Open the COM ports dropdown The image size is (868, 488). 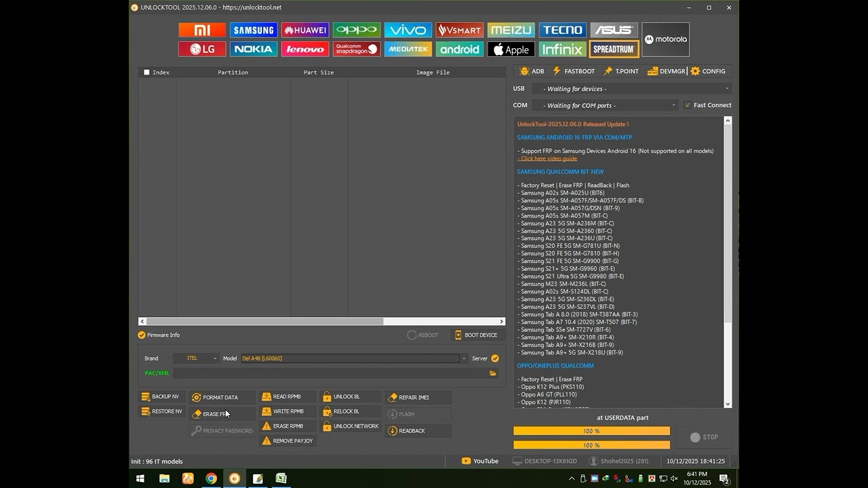pos(605,106)
